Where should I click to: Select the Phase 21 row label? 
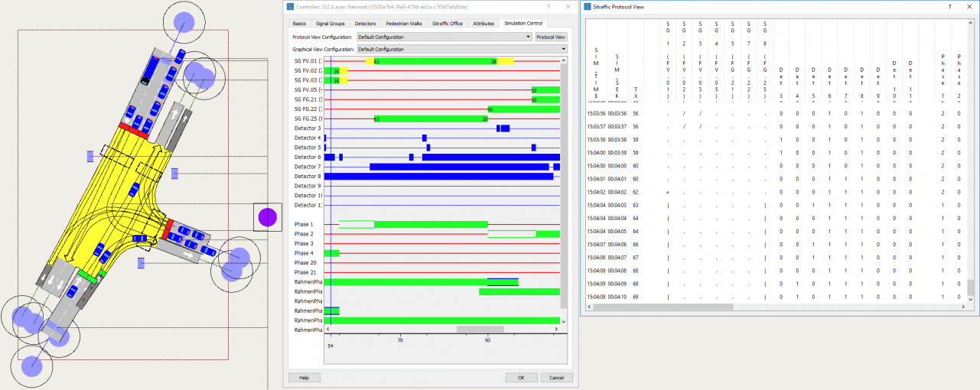pos(305,272)
